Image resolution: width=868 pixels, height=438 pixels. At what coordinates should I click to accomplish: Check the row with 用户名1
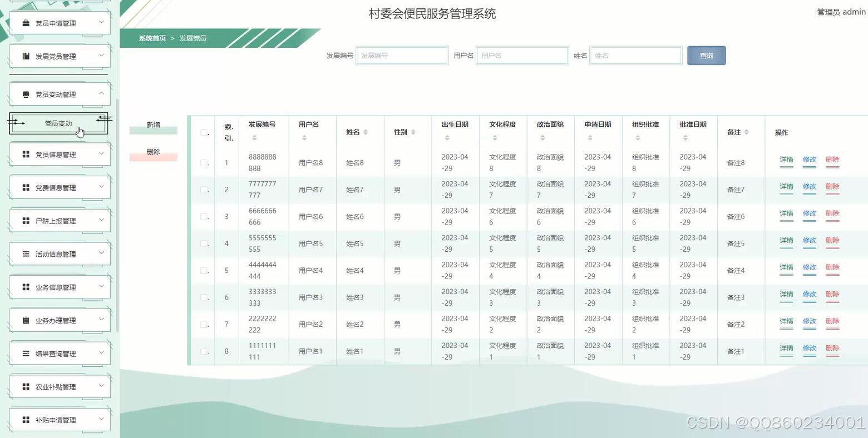click(204, 351)
